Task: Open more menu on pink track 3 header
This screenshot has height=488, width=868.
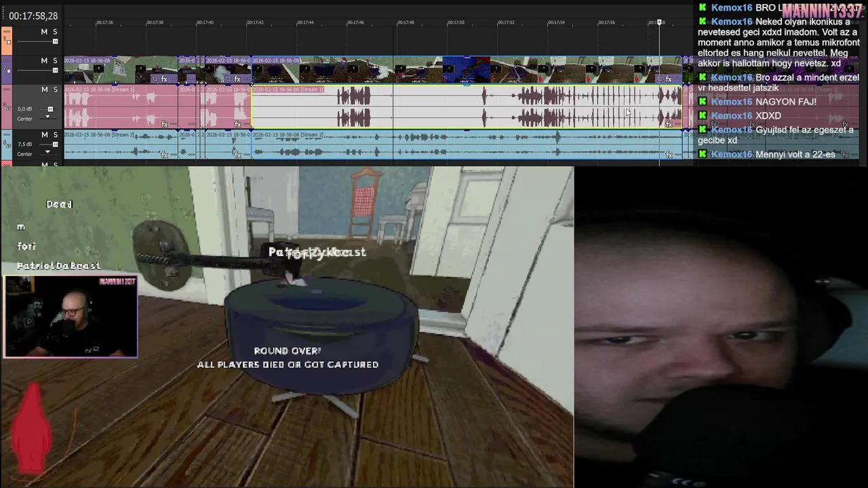Action: tap(7, 89)
